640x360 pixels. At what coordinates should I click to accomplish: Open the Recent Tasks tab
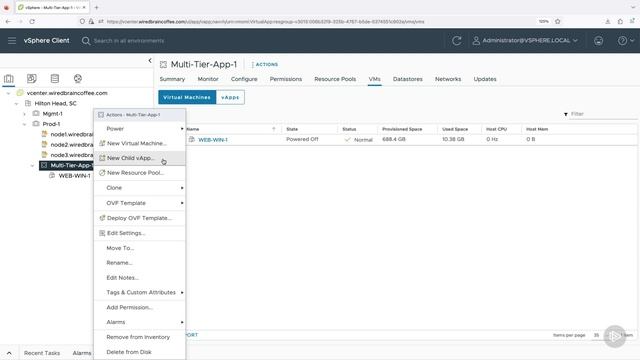[42, 353]
